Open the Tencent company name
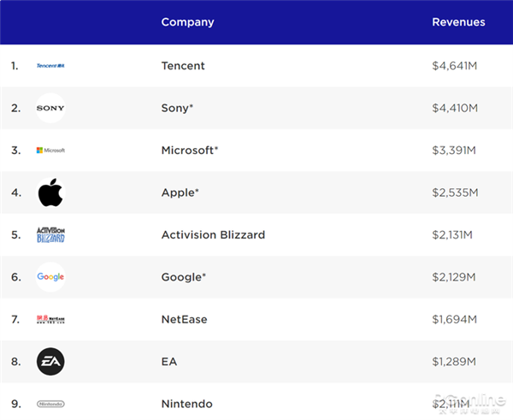 [183, 66]
